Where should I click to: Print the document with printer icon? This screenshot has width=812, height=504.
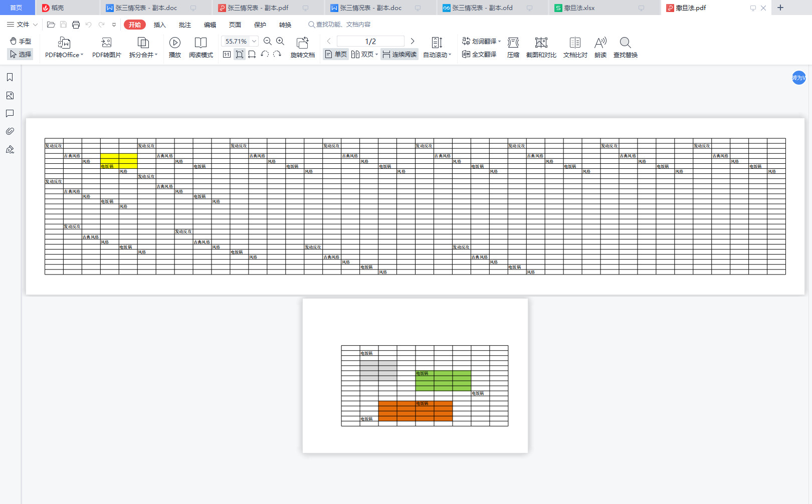(x=76, y=25)
